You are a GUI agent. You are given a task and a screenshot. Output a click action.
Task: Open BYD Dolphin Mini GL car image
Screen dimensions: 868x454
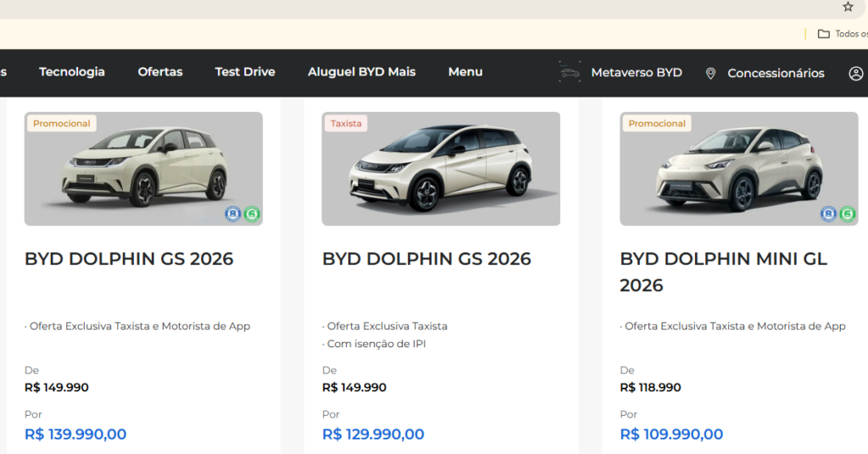(x=739, y=169)
